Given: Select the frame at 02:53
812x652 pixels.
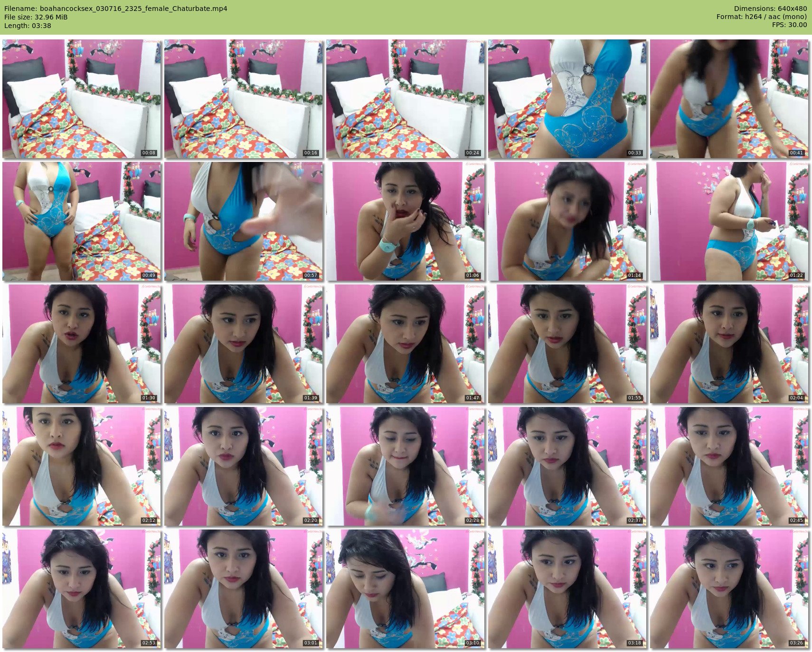Looking at the screenshot, I should point(82,589).
